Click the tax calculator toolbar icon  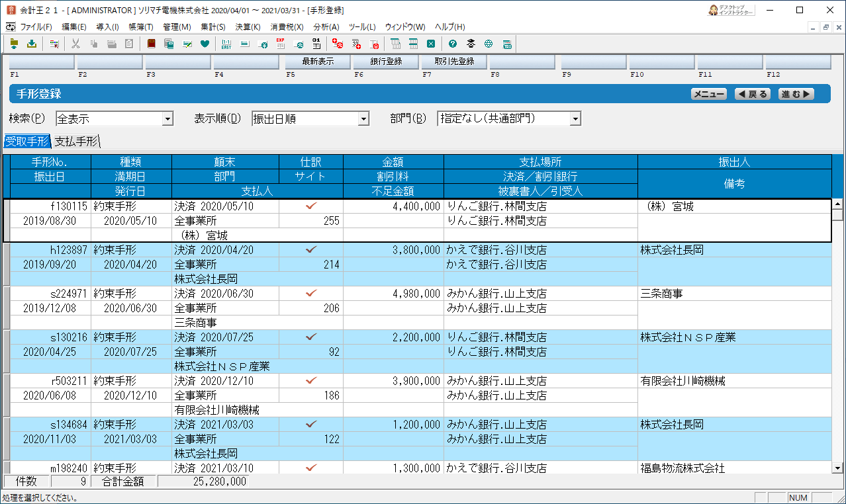click(507, 44)
